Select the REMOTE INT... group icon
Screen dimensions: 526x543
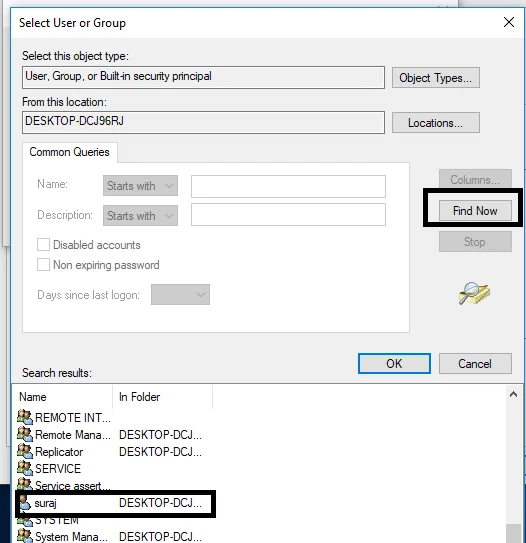[x=25, y=417]
